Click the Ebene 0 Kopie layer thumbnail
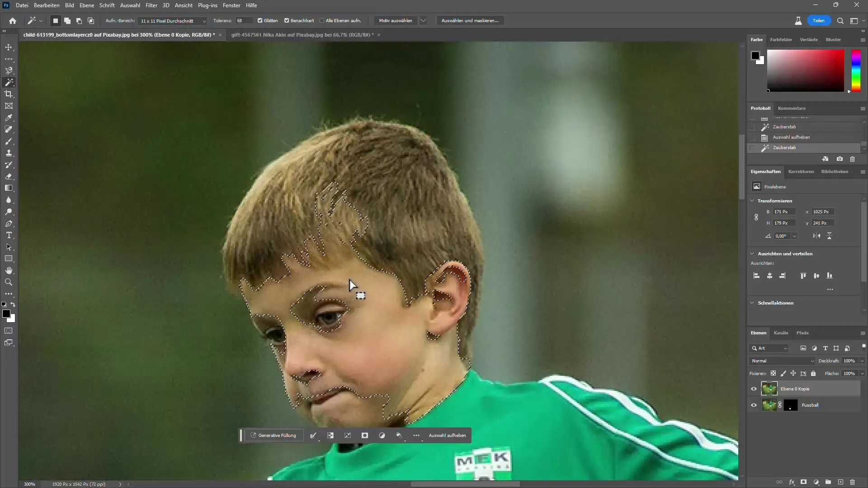The image size is (868, 488). 769,389
